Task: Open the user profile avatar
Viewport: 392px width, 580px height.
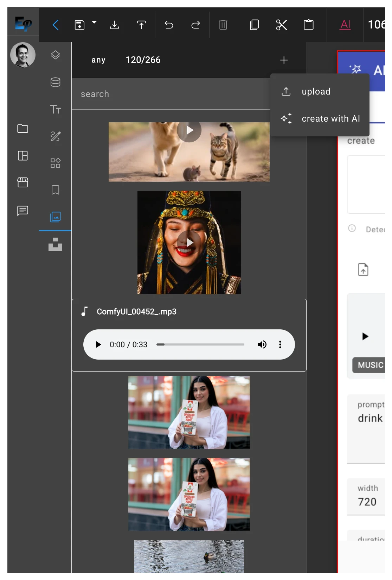Action: 23,55
